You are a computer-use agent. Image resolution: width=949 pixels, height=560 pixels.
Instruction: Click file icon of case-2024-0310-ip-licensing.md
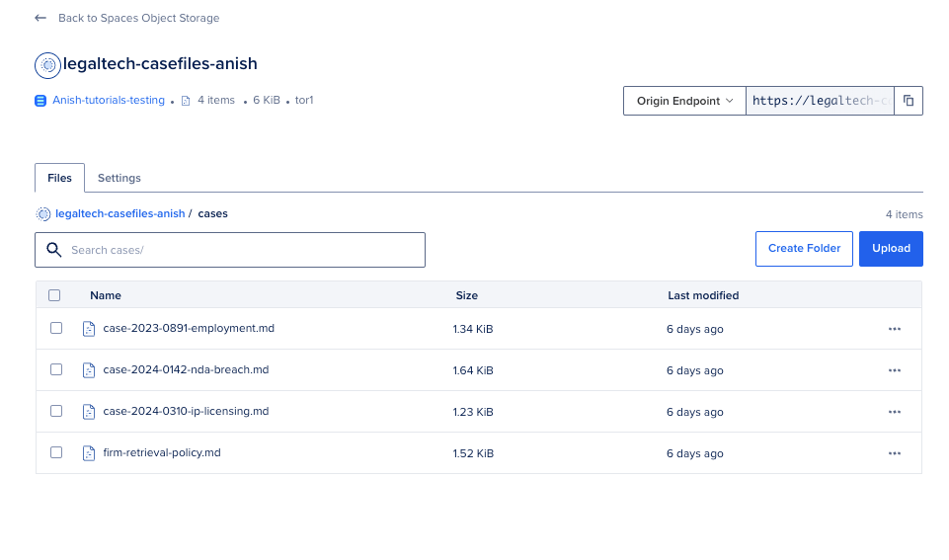88,412
